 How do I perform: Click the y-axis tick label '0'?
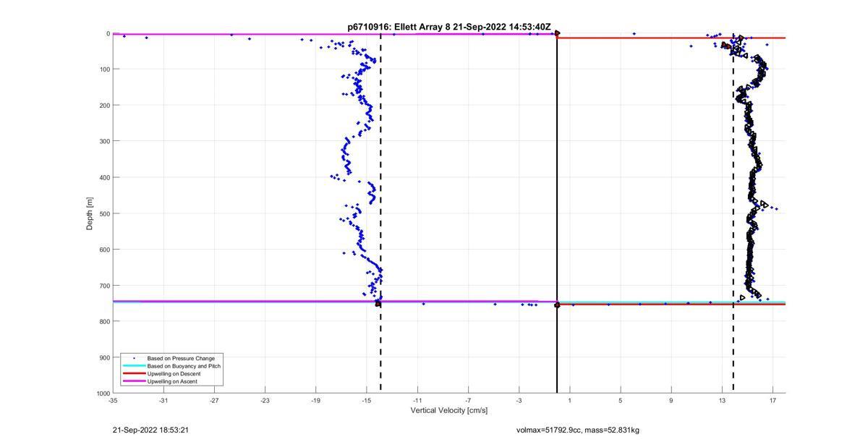pos(108,33)
